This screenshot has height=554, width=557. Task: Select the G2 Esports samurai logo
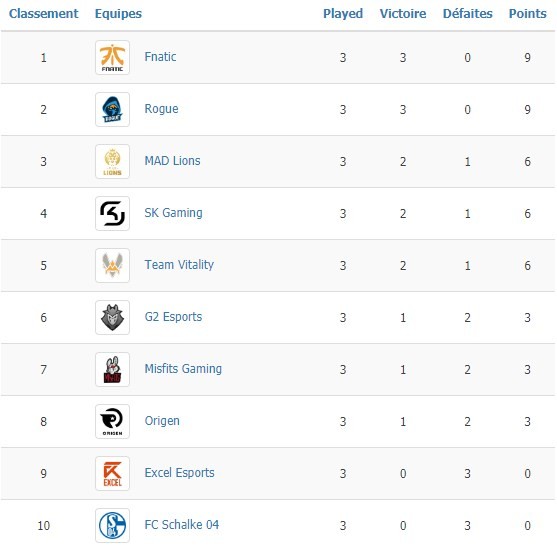point(112,317)
